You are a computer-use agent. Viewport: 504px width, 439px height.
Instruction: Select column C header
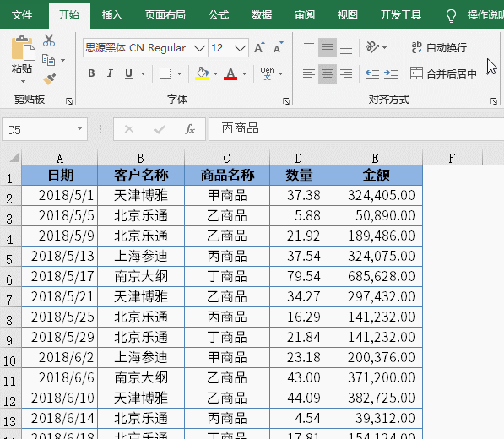[227, 158]
